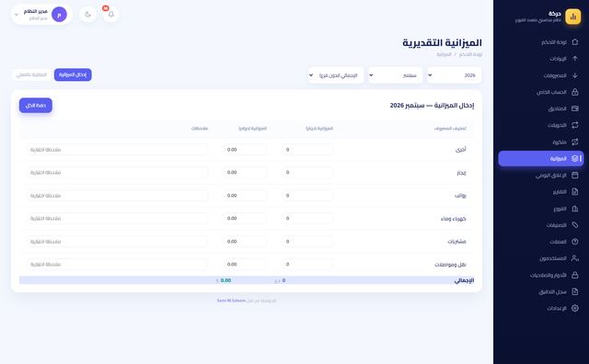Click the notes (ملاحظات) column header
This screenshot has height=364, width=589.
click(x=200, y=129)
